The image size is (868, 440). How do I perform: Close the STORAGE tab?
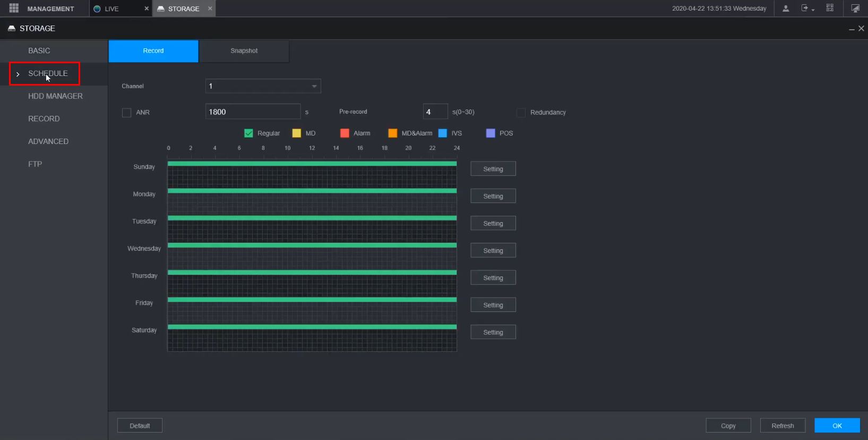(x=210, y=9)
